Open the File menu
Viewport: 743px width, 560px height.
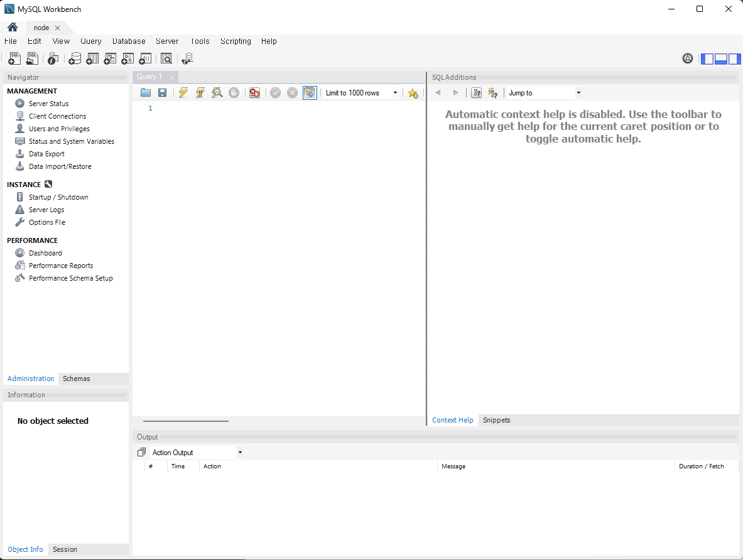[11, 41]
